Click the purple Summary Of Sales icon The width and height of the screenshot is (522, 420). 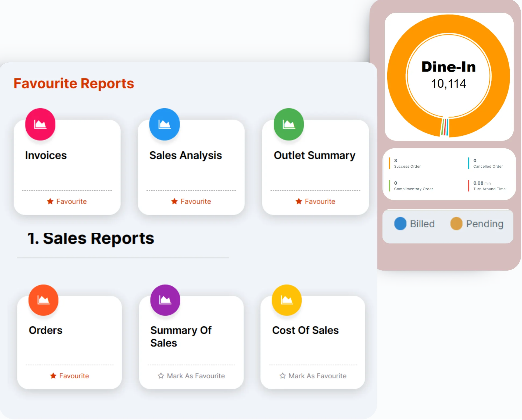pos(165,300)
